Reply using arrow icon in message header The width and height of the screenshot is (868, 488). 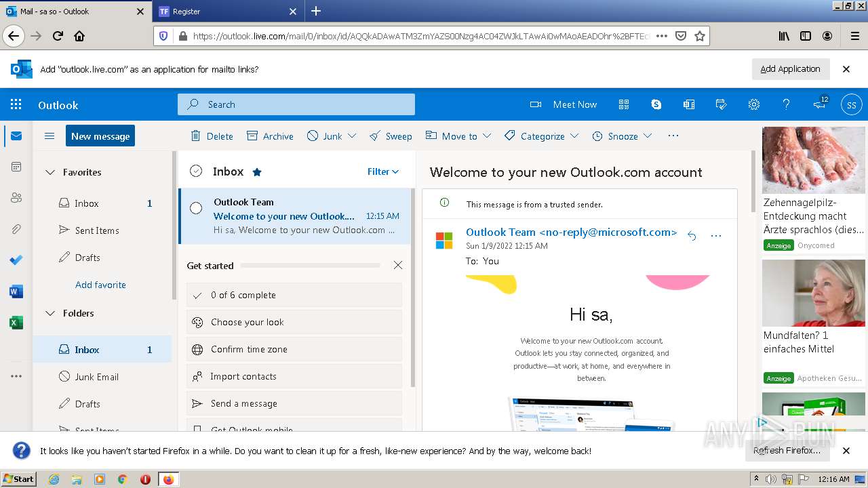pos(692,236)
